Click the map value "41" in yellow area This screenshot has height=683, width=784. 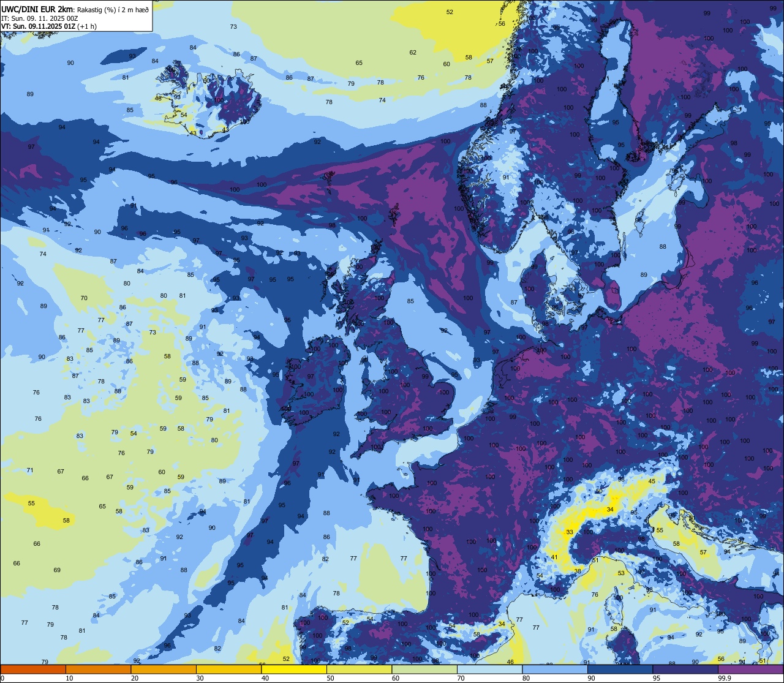coord(554,557)
